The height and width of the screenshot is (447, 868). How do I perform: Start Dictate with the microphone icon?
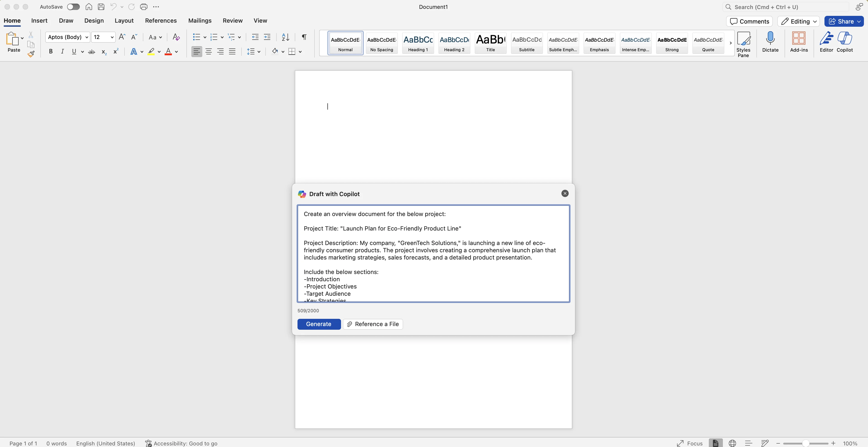click(770, 42)
